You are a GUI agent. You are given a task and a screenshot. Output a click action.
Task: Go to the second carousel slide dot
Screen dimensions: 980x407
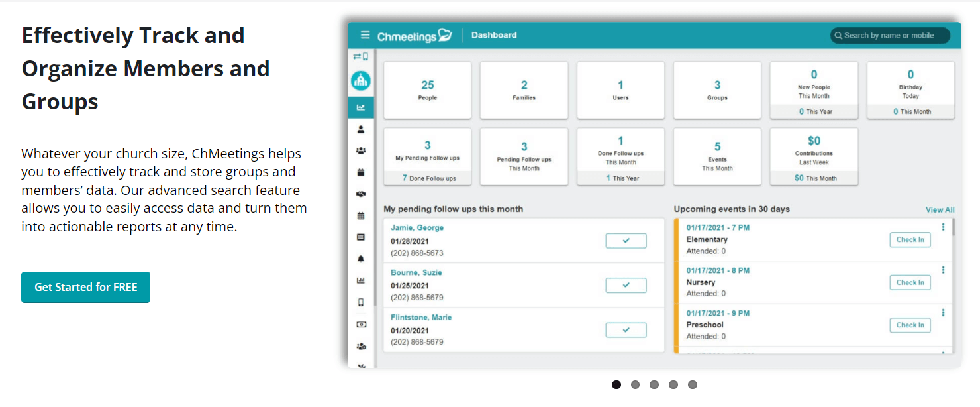[x=635, y=384]
